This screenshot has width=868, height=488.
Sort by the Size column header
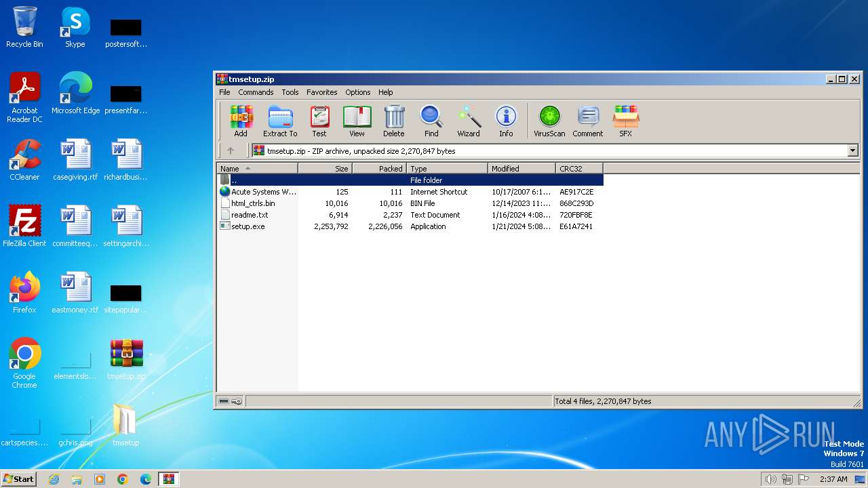coord(325,168)
